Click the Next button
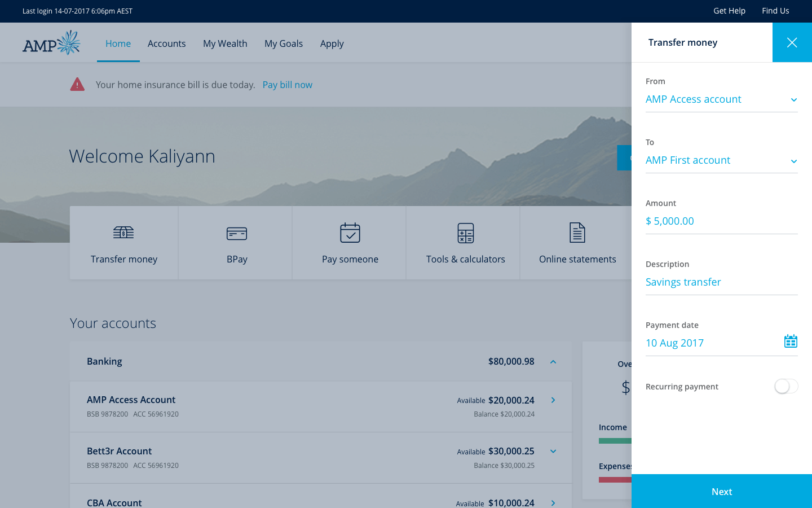 click(722, 491)
